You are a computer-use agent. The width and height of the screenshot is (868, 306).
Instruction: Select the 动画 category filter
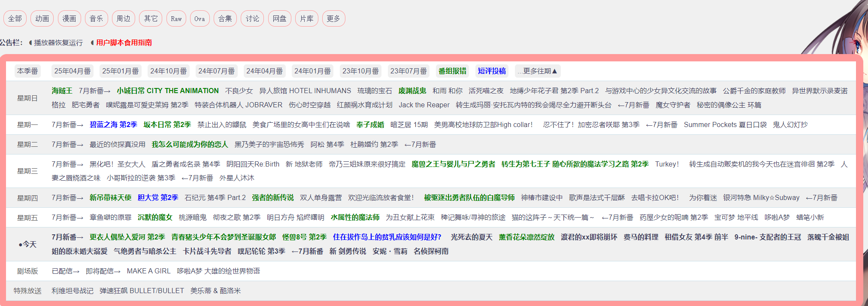[42, 18]
